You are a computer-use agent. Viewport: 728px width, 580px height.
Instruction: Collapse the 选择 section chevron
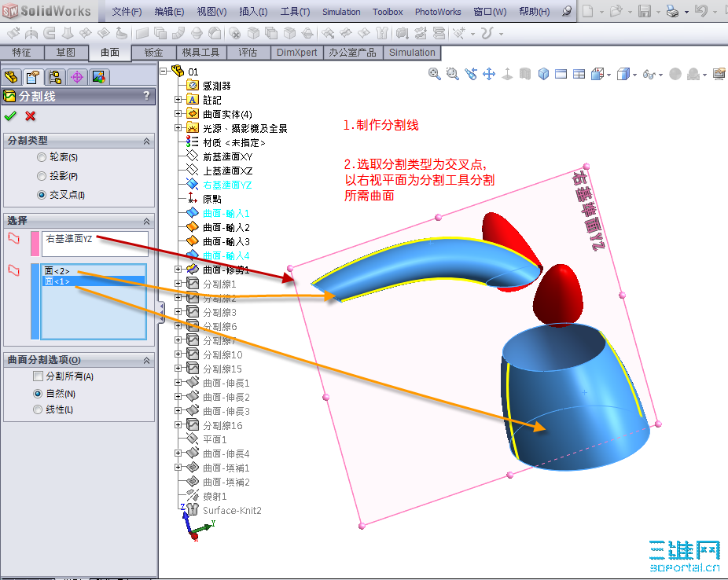coord(147,221)
